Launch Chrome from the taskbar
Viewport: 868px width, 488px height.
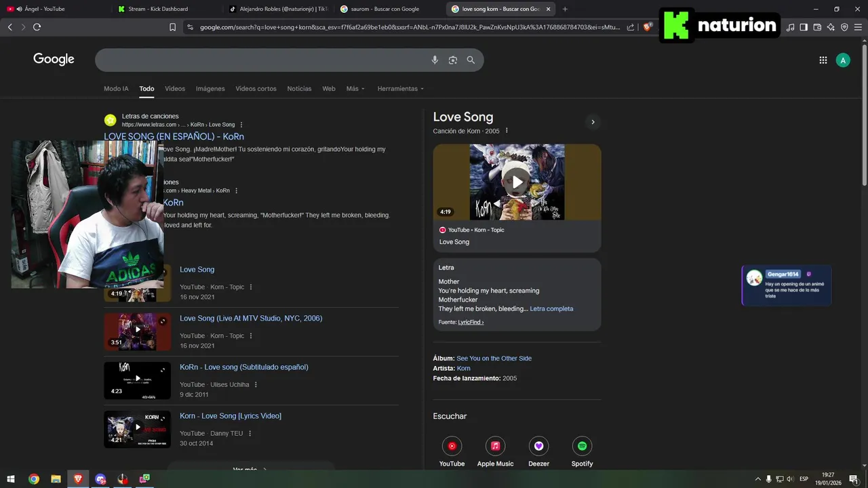33,479
